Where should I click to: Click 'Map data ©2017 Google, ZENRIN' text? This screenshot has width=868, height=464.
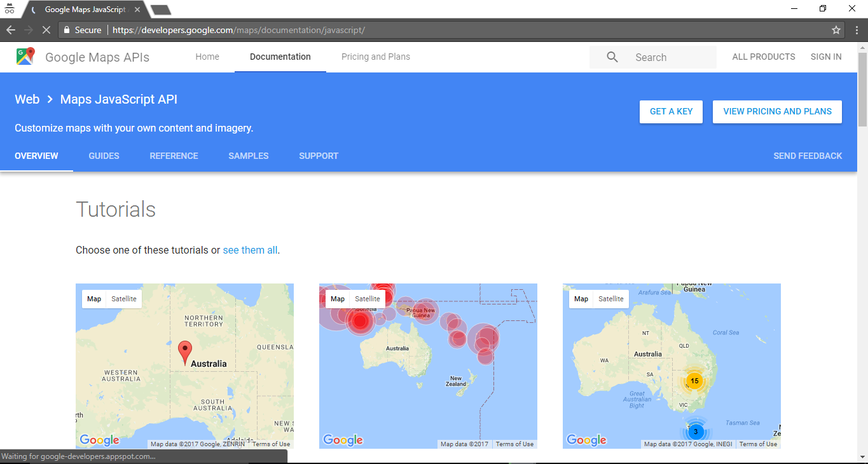point(198,444)
